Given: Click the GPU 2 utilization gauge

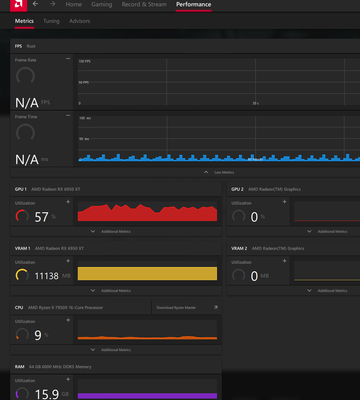Looking at the screenshot, I should [x=238, y=216].
